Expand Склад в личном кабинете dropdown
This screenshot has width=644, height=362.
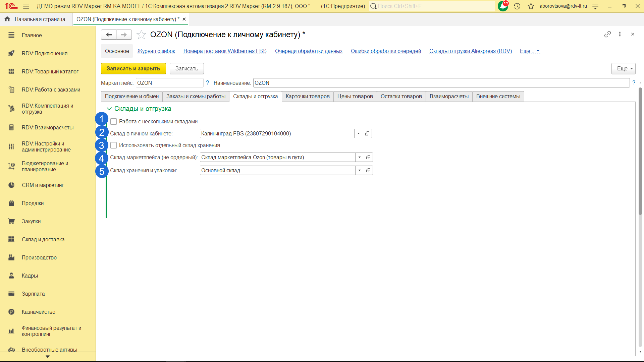coord(359,133)
